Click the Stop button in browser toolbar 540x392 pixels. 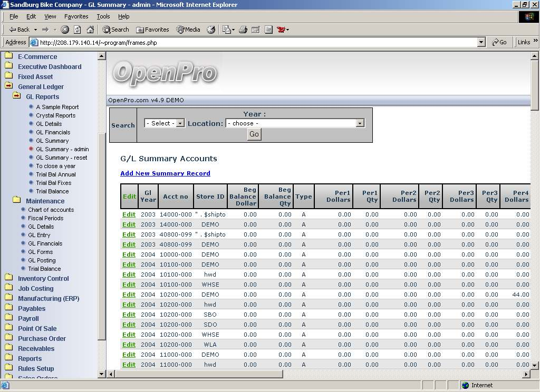(x=65, y=30)
